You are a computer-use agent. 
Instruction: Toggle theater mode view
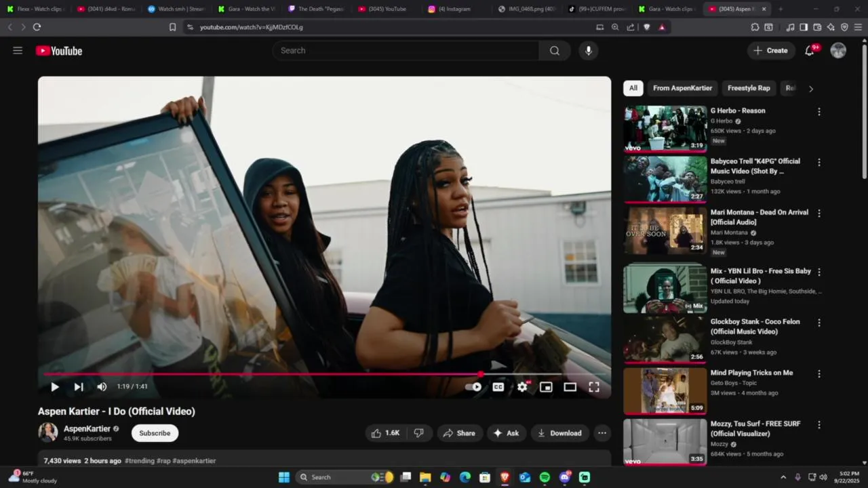(570, 387)
